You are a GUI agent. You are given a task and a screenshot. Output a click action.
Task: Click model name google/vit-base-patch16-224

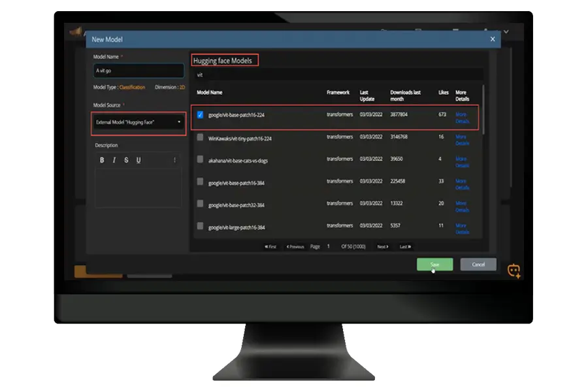point(237,115)
